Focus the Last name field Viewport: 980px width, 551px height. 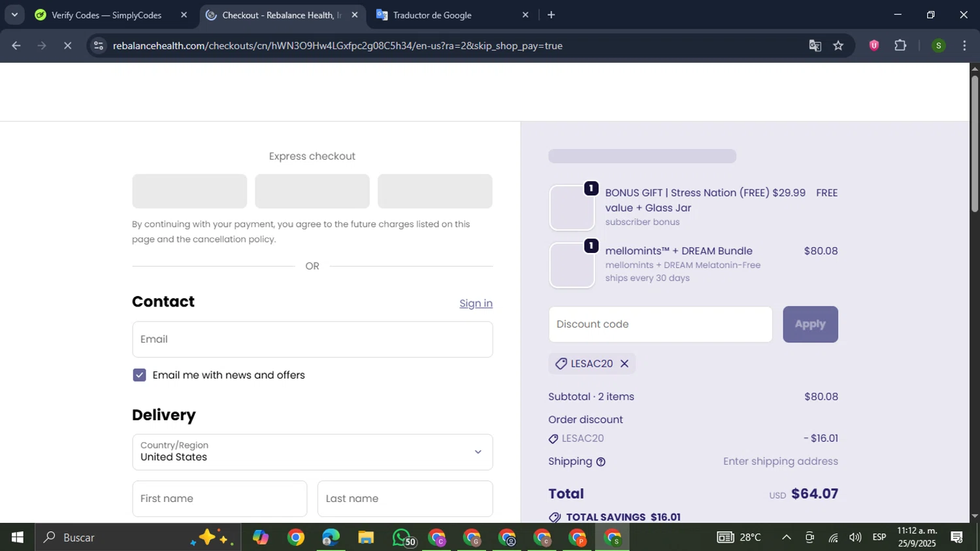[405, 499]
